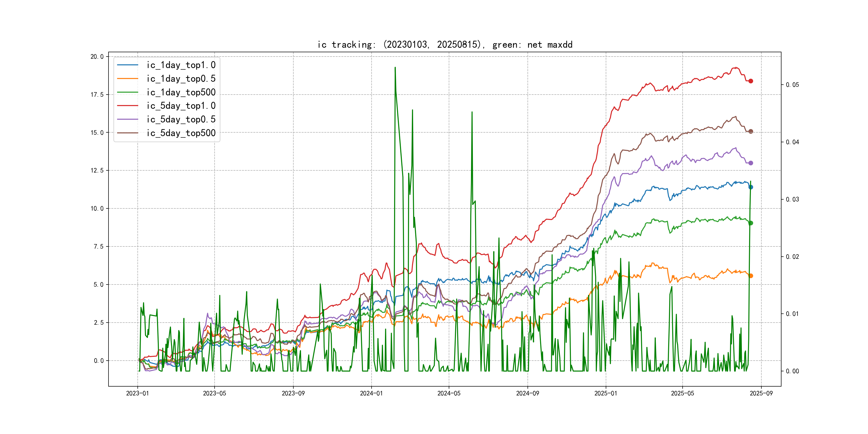This screenshot has height=434, width=868.
Task: Click the 2024-01 x-axis tick label
Action: click(371, 393)
